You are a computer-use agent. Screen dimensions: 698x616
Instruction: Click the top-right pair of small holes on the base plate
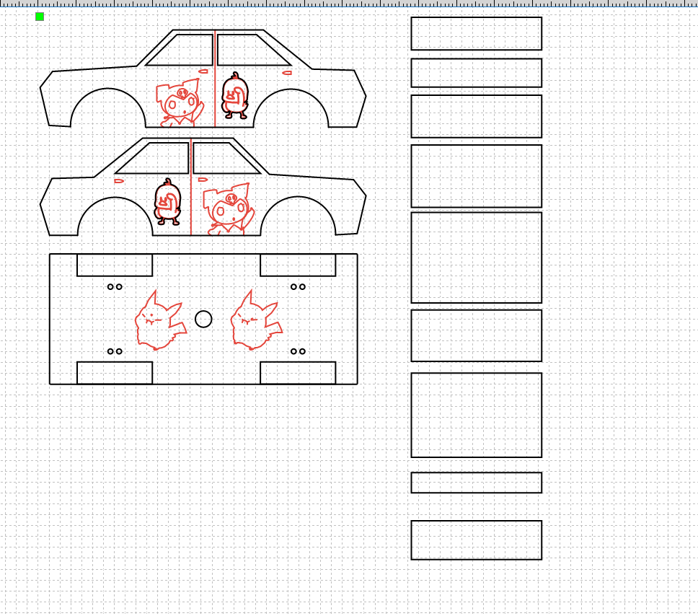pos(298,287)
